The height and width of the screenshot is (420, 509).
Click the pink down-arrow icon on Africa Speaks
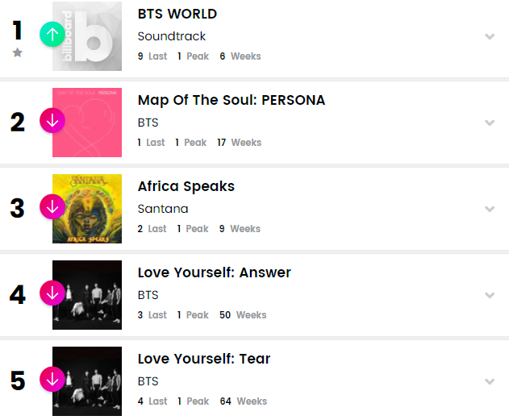(x=52, y=207)
